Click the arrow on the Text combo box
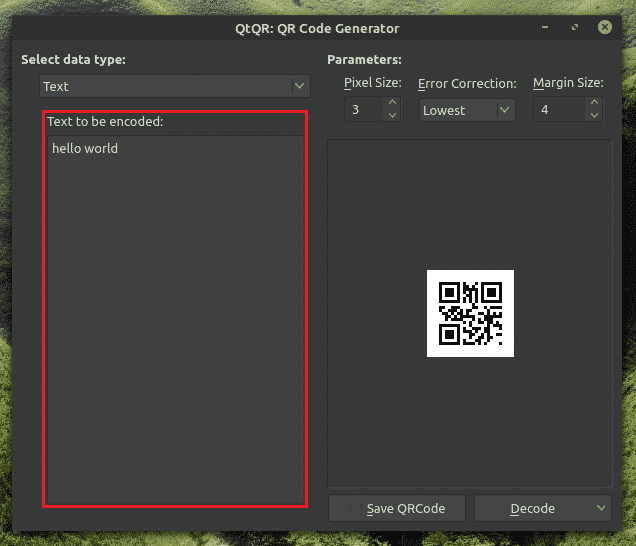Image resolution: width=636 pixels, height=546 pixels. 298,87
